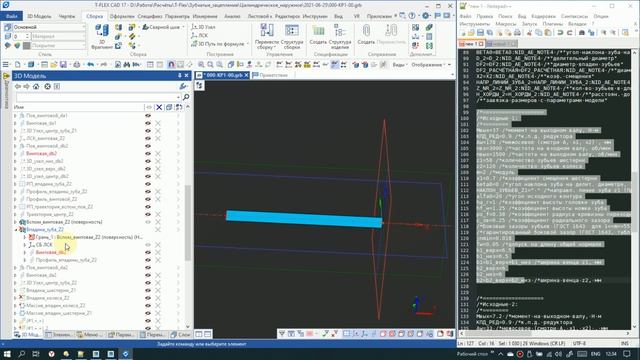
Task: Click the zoom window magnifier icon
Action: tap(201, 64)
